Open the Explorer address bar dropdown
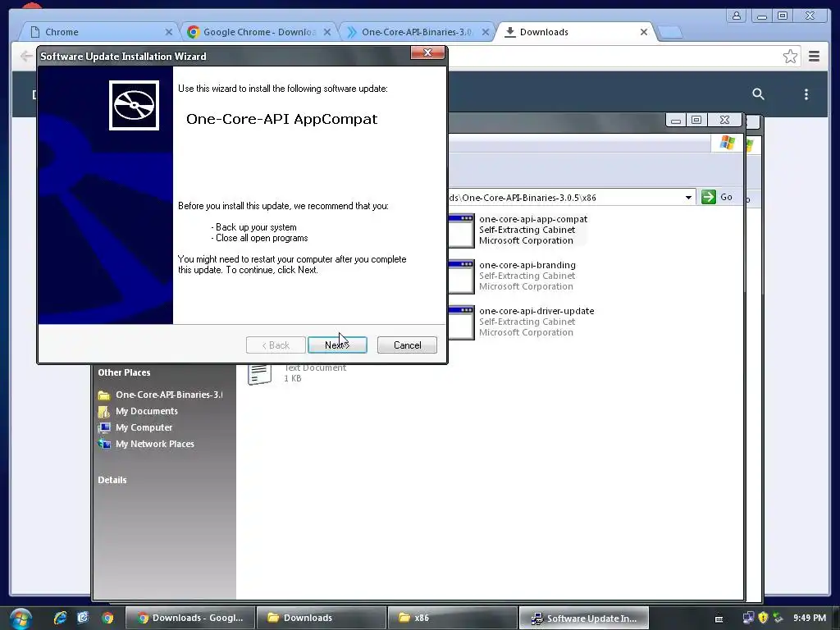Screen dimensions: 840x630 click(688, 197)
